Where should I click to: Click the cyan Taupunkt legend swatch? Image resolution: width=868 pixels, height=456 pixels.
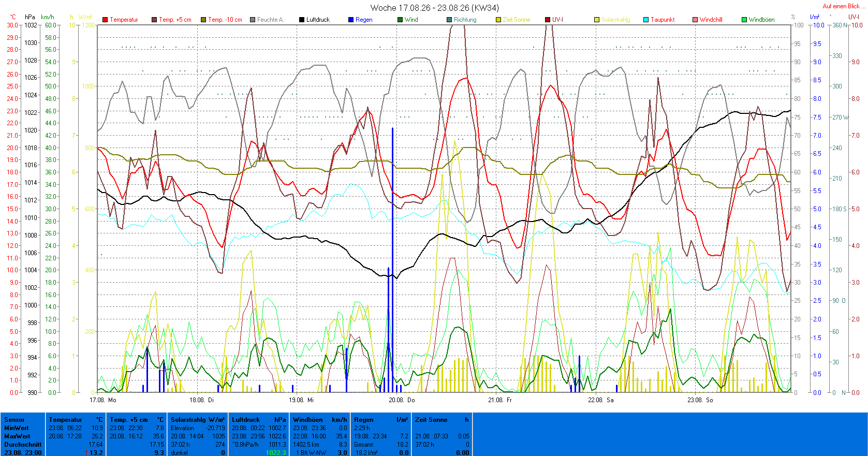[646, 20]
